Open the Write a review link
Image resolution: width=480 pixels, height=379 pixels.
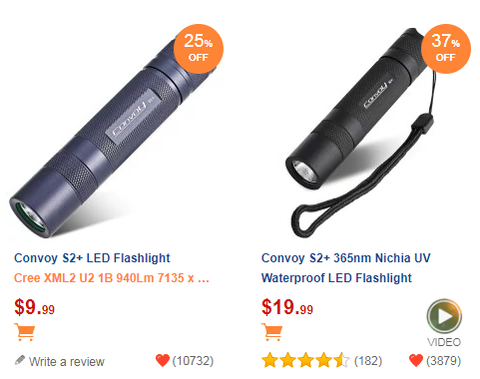tap(67, 362)
